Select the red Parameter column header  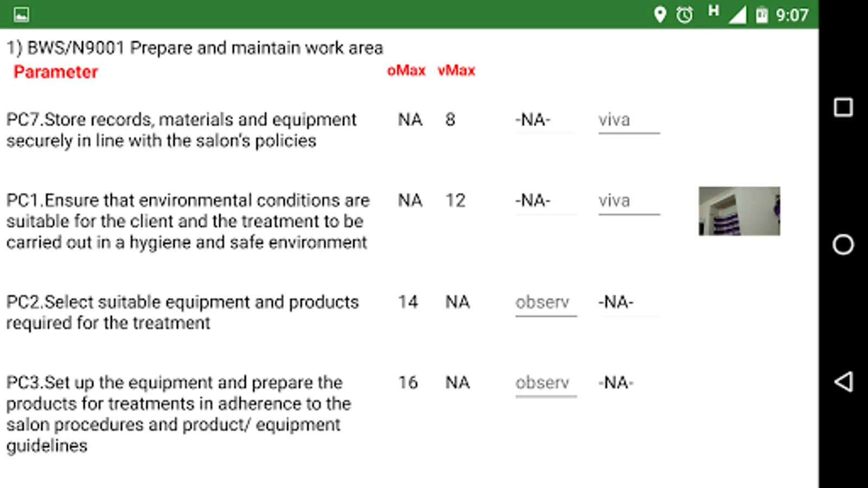[56, 72]
